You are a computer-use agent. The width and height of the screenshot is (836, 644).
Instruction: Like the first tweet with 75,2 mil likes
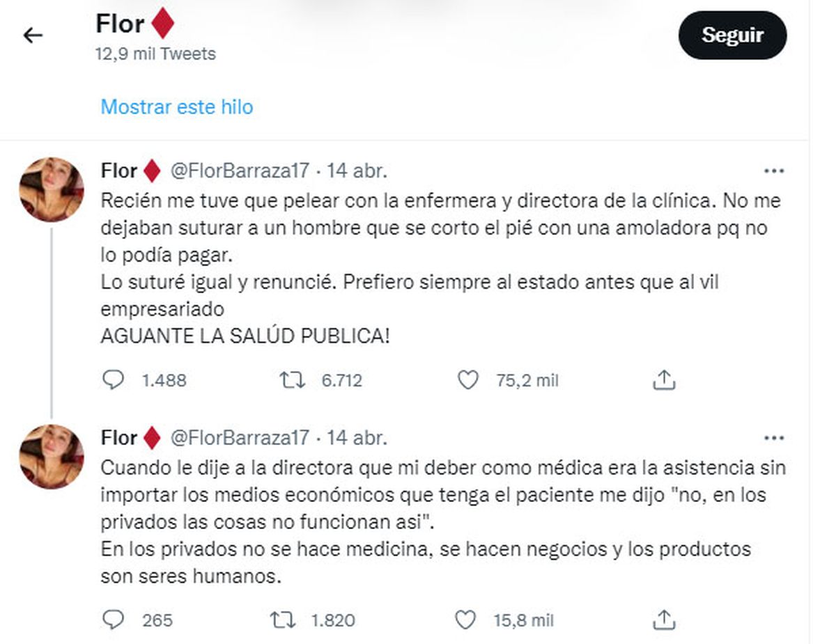point(467,380)
